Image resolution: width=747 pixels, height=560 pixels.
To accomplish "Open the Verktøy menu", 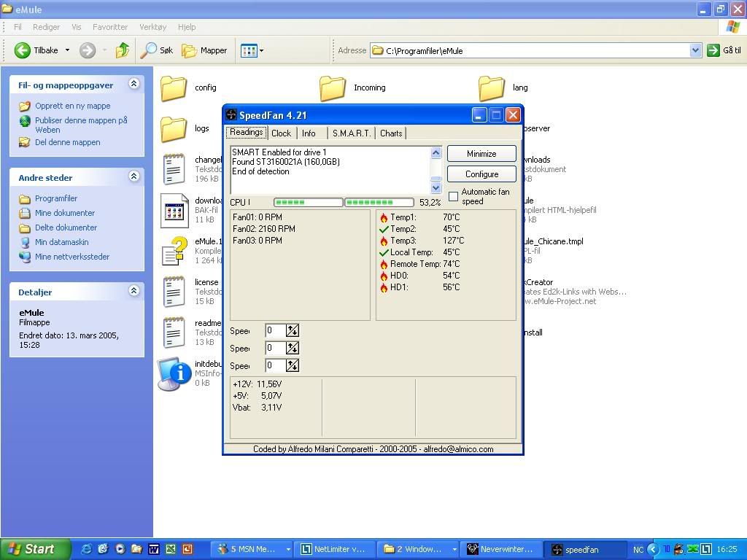I will tap(153, 27).
